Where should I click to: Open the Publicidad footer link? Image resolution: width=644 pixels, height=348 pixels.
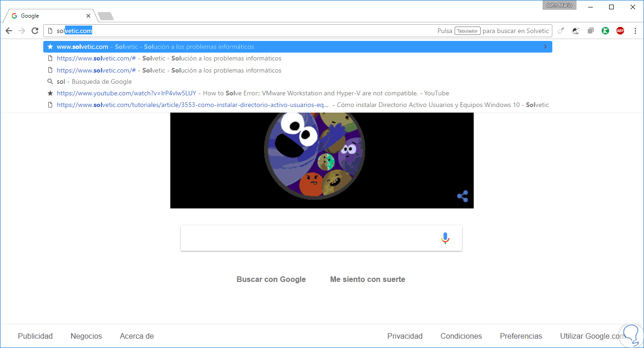[35, 336]
